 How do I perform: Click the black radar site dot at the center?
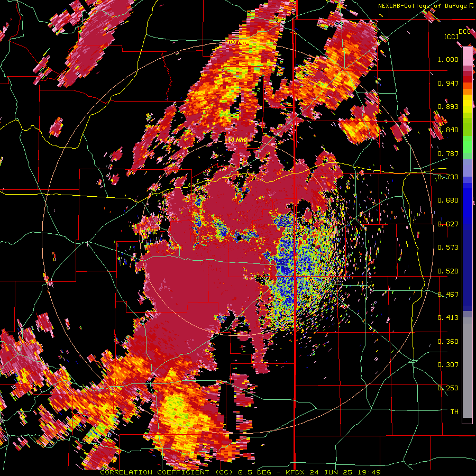pyautogui.click(x=239, y=238)
